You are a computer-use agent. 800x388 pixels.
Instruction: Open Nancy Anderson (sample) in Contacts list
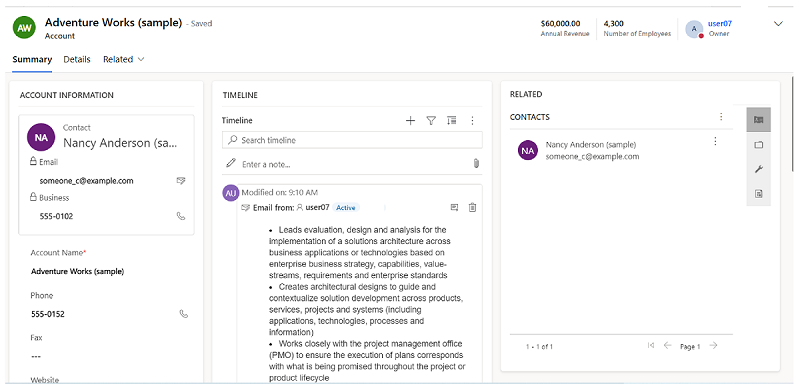coord(591,144)
